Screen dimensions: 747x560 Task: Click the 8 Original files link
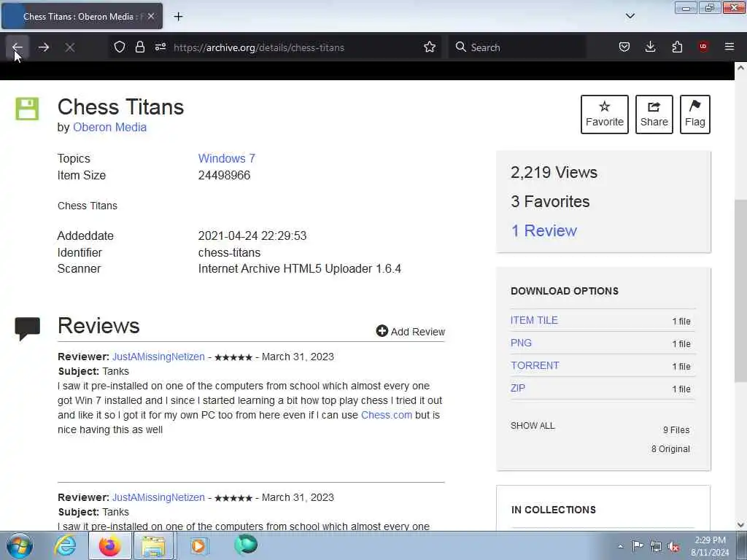[x=670, y=449]
